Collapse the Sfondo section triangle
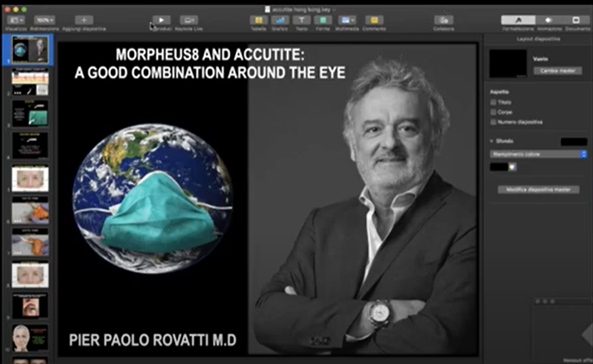The height and width of the screenshot is (364, 593). click(x=492, y=141)
